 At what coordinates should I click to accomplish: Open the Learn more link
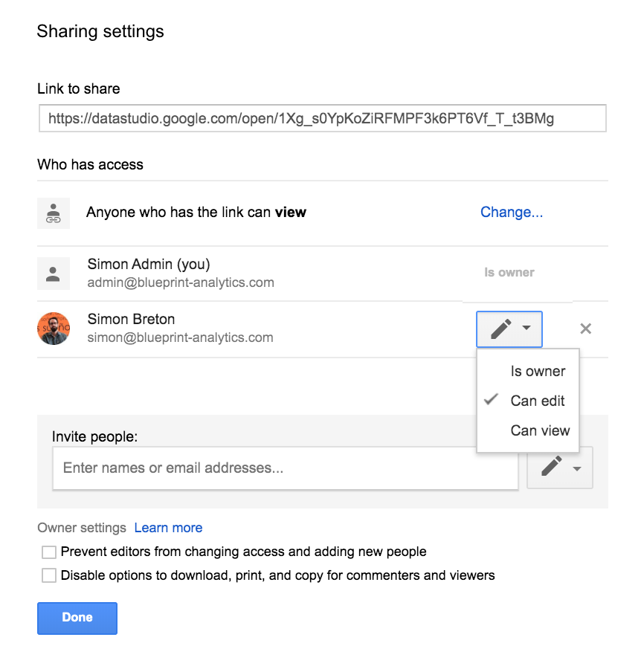(168, 528)
